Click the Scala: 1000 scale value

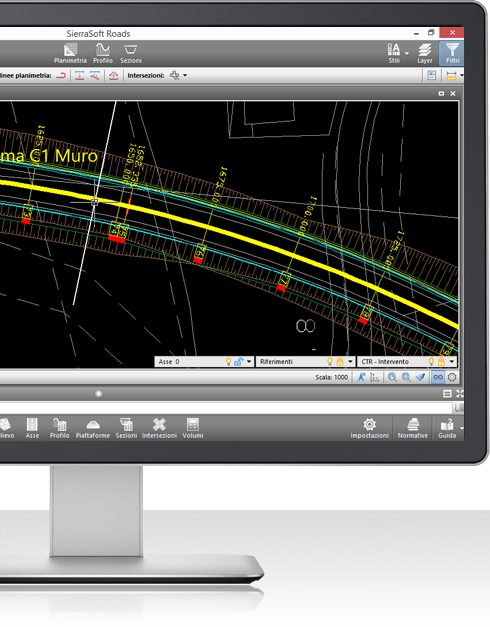click(x=332, y=377)
